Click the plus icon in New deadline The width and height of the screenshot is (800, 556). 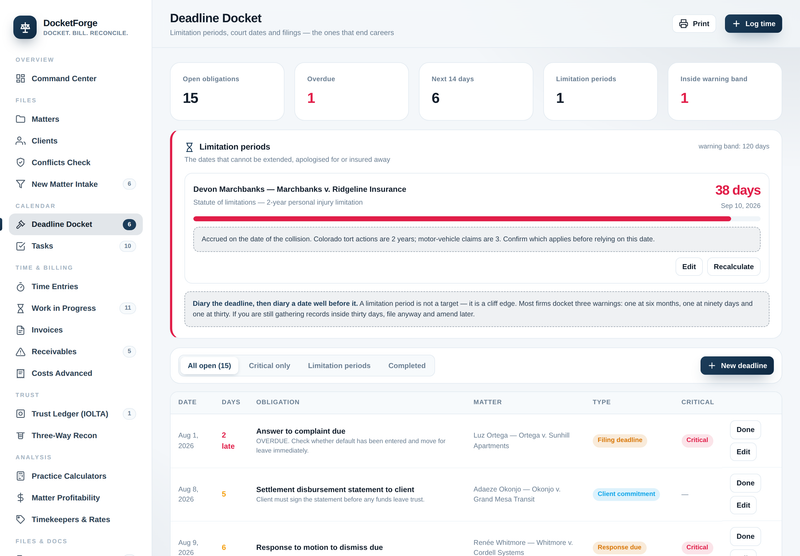[x=712, y=366]
